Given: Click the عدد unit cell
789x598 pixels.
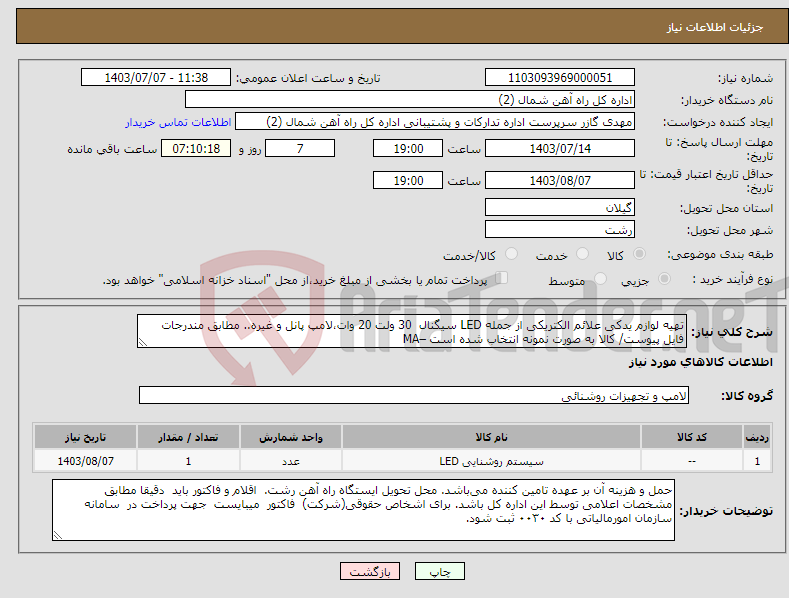Looking at the screenshot, I should (291, 461).
